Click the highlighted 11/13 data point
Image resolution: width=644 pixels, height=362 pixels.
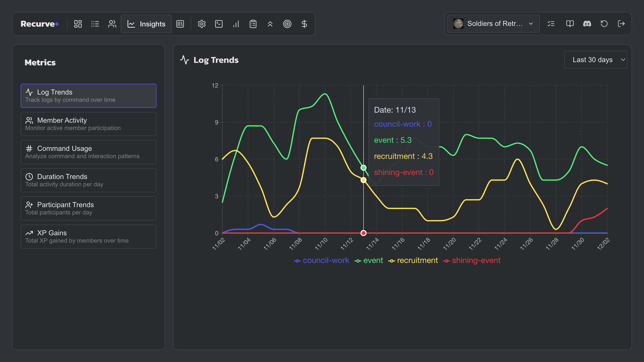364,167
